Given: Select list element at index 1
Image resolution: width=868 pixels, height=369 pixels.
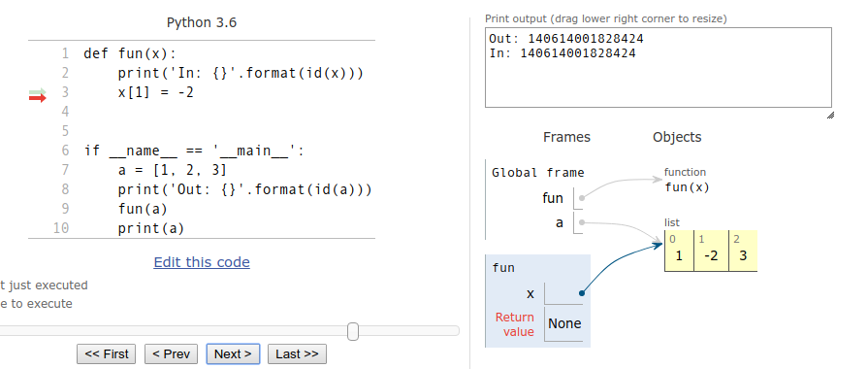Looking at the screenshot, I should [x=711, y=251].
